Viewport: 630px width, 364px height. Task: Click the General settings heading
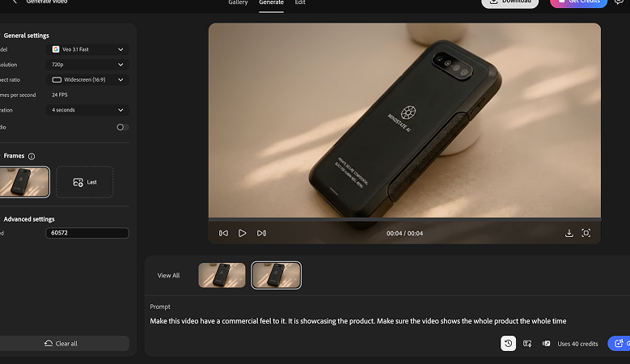(26, 36)
